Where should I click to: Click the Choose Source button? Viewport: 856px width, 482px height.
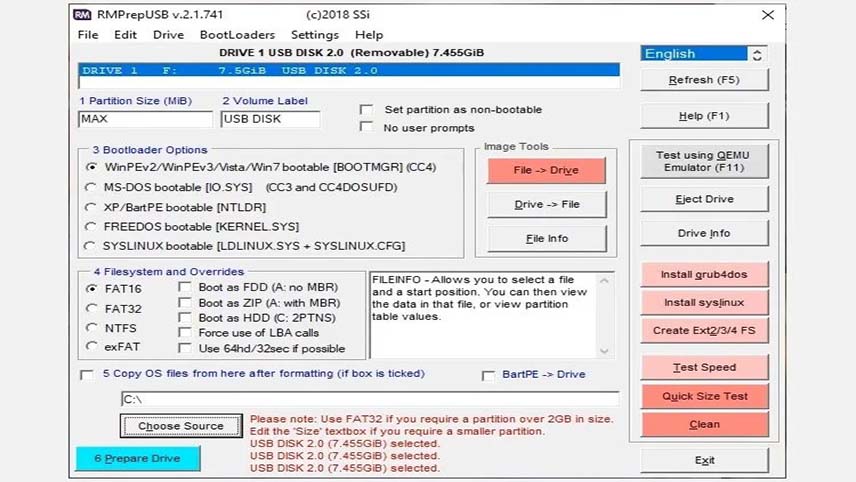coord(181,426)
